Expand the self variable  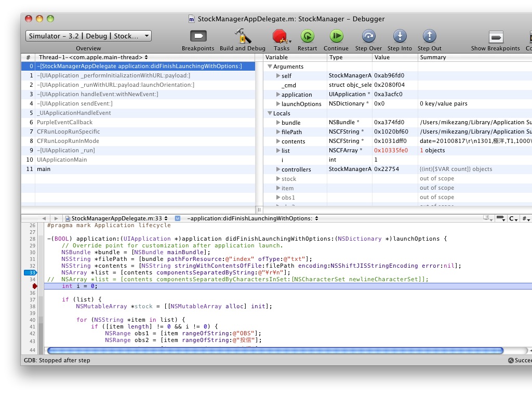click(278, 76)
